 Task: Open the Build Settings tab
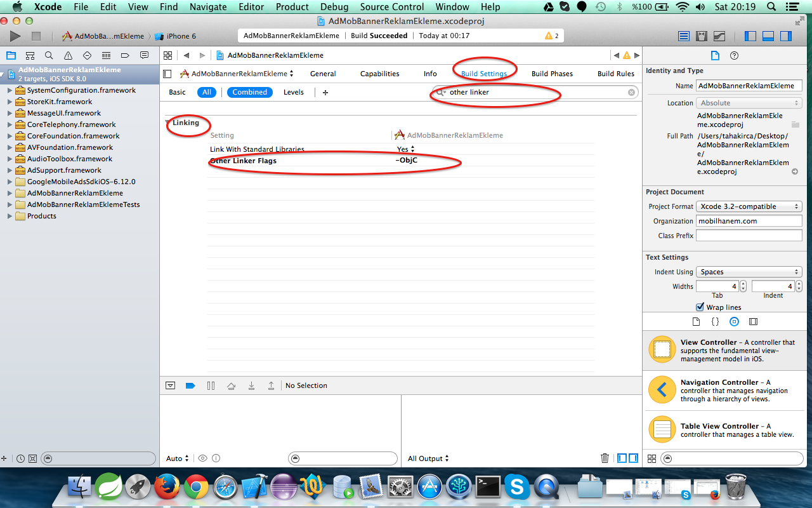[484, 74]
